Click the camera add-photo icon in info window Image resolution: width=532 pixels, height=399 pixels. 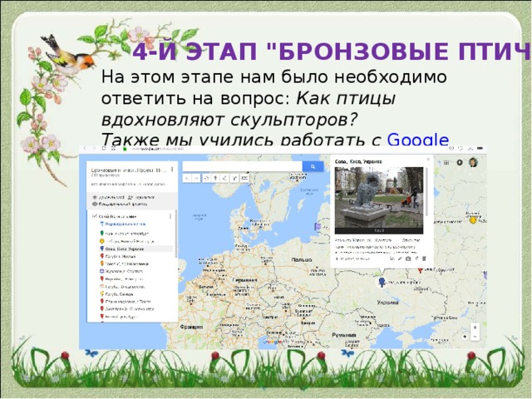[x=408, y=259]
